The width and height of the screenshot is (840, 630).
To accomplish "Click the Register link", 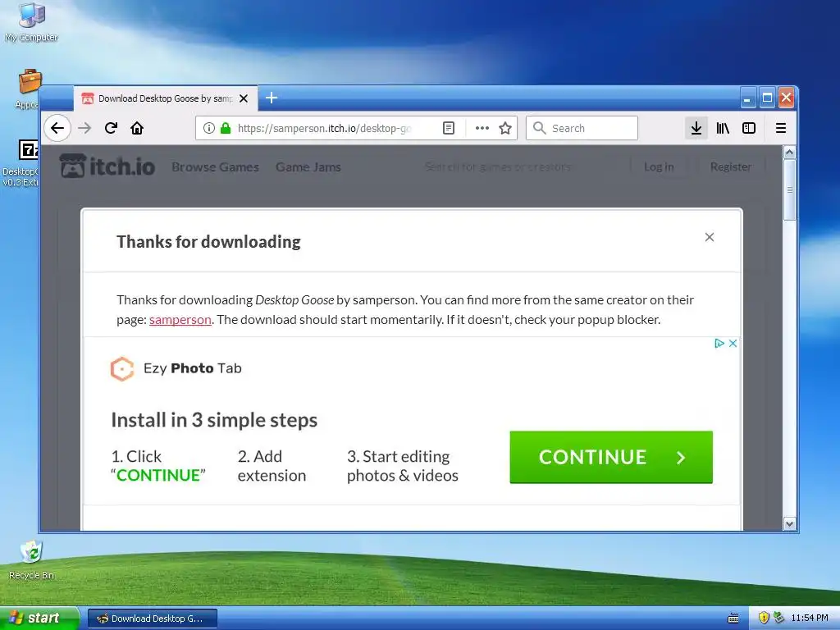I will tap(731, 167).
